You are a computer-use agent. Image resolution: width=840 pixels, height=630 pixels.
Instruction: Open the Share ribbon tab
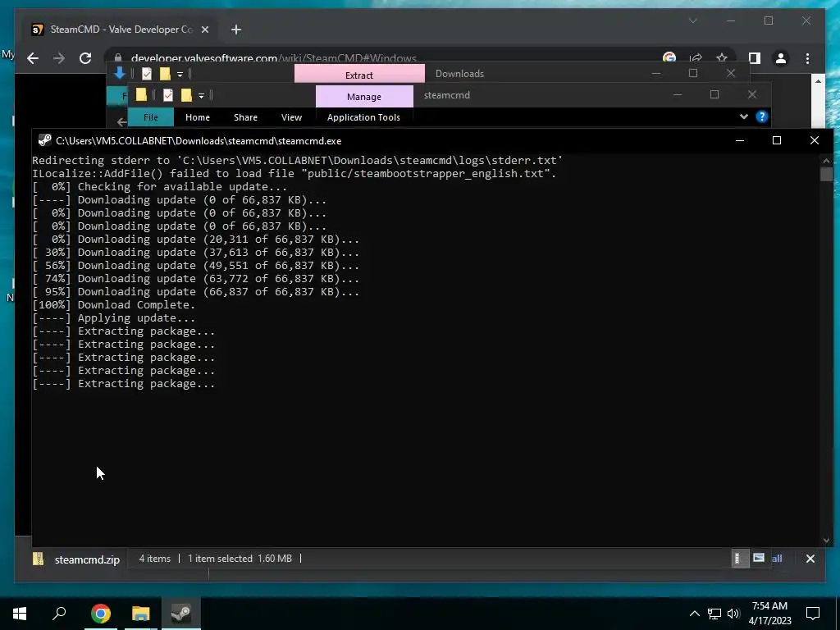pos(245,117)
